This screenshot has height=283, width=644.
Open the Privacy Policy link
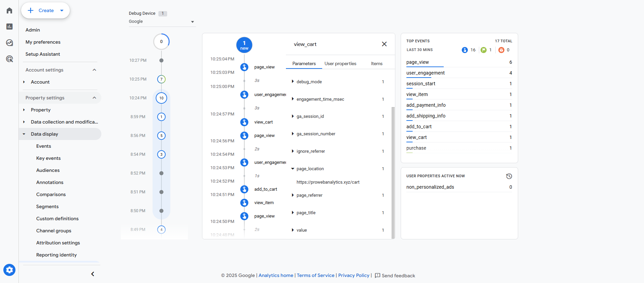point(353,275)
